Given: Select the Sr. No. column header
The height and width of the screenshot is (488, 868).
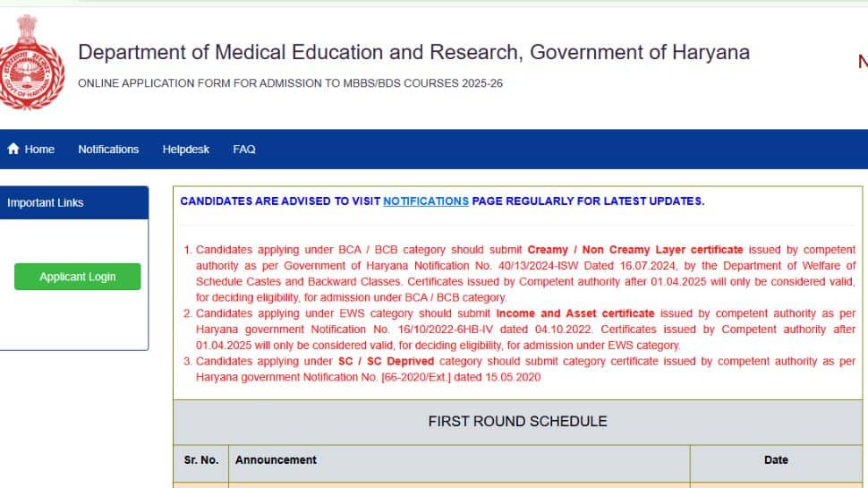Looking at the screenshot, I should [x=201, y=459].
